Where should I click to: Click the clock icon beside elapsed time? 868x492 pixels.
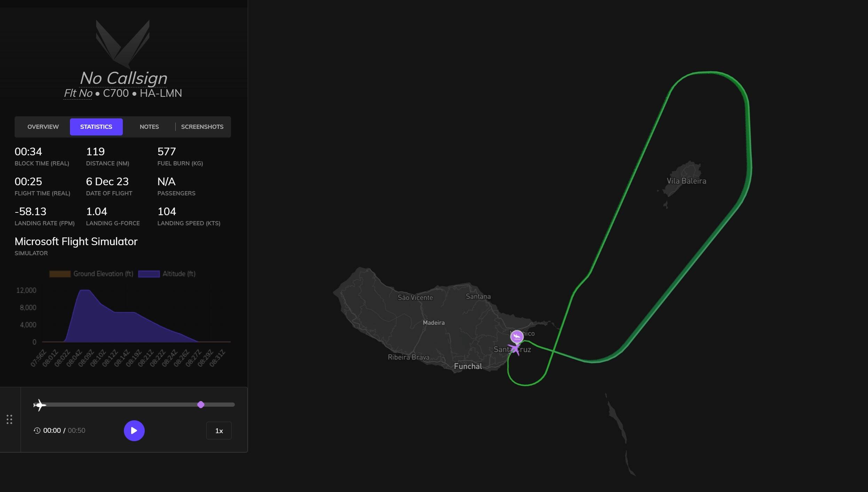point(37,430)
